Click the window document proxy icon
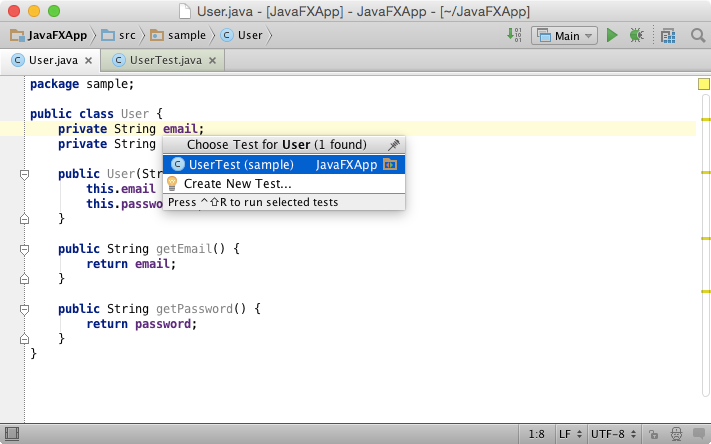Image resolution: width=711 pixels, height=444 pixels. point(185,11)
